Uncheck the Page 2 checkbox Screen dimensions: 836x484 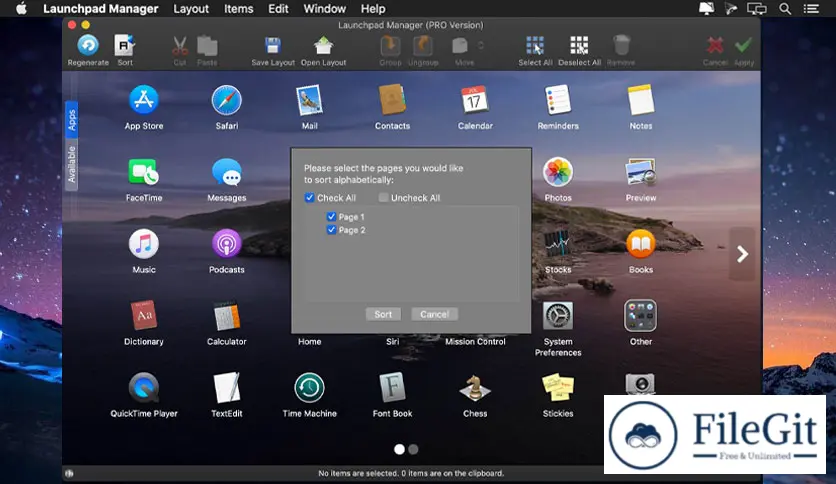(x=331, y=230)
